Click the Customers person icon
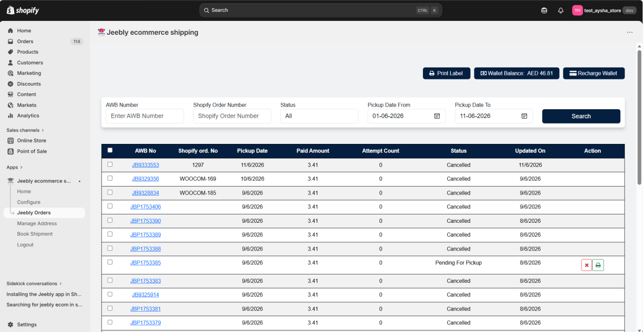Image resolution: width=644 pixels, height=332 pixels. [10, 63]
